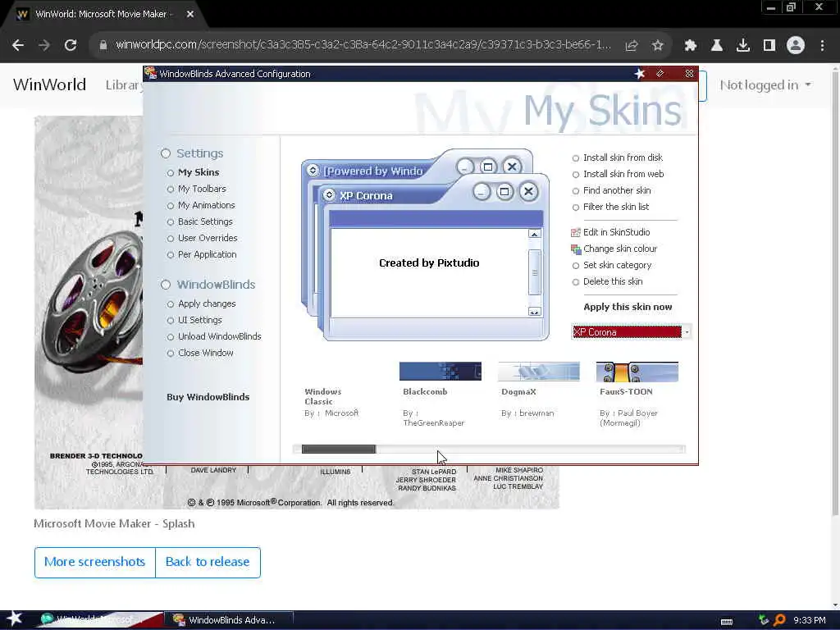Bookmark this page with the star icon
The width and height of the screenshot is (840, 630).
(x=658, y=46)
